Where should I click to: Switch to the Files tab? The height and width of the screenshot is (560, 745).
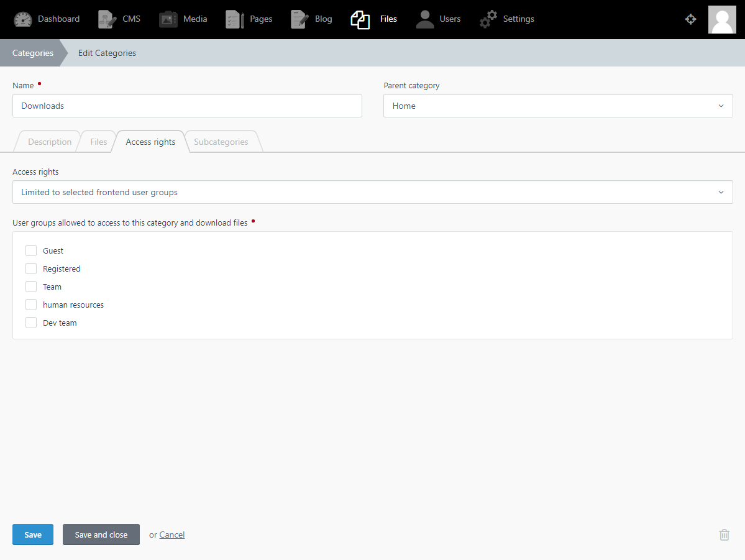click(x=98, y=142)
